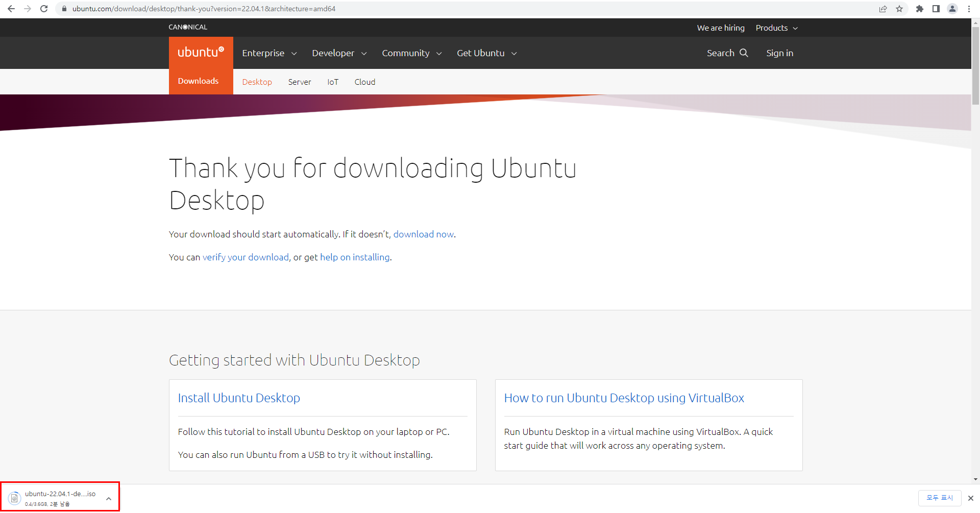Click the 'download now' link
Screen dimensions: 980x513
click(x=423, y=234)
